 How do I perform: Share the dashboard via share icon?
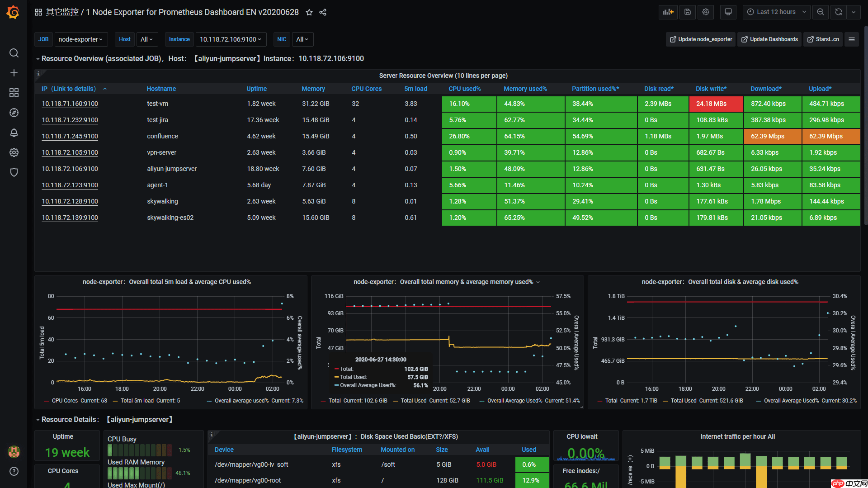coord(323,12)
